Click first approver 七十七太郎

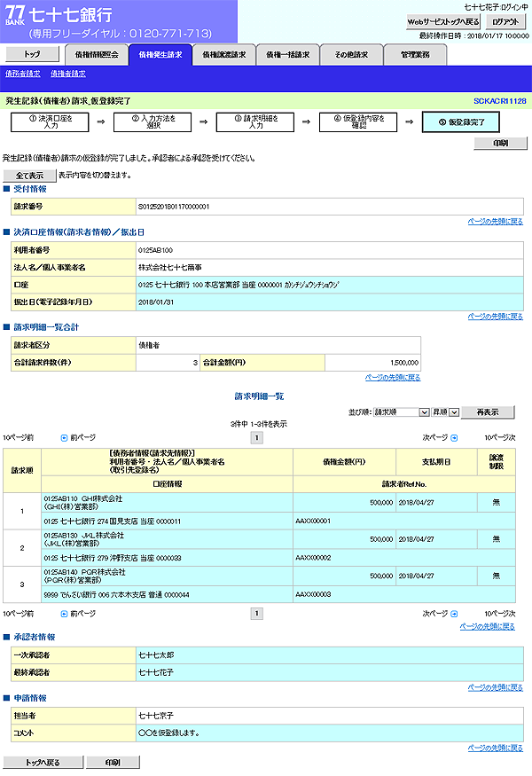coord(156,655)
